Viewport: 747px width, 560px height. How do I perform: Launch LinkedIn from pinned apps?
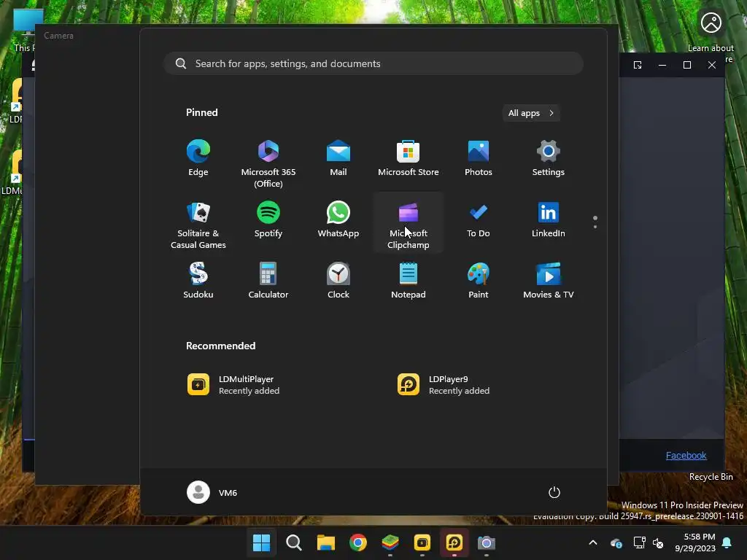click(x=549, y=219)
